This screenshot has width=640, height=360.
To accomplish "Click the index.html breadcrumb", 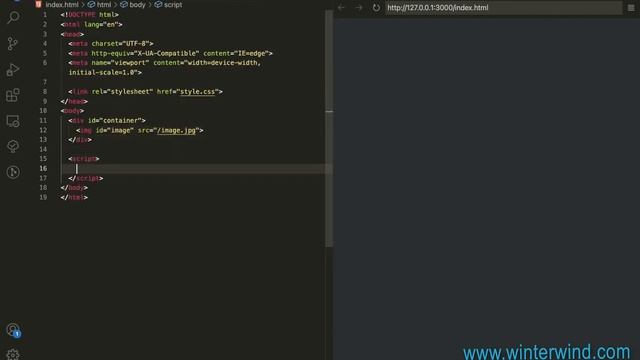I will pyautogui.click(x=62, y=5).
